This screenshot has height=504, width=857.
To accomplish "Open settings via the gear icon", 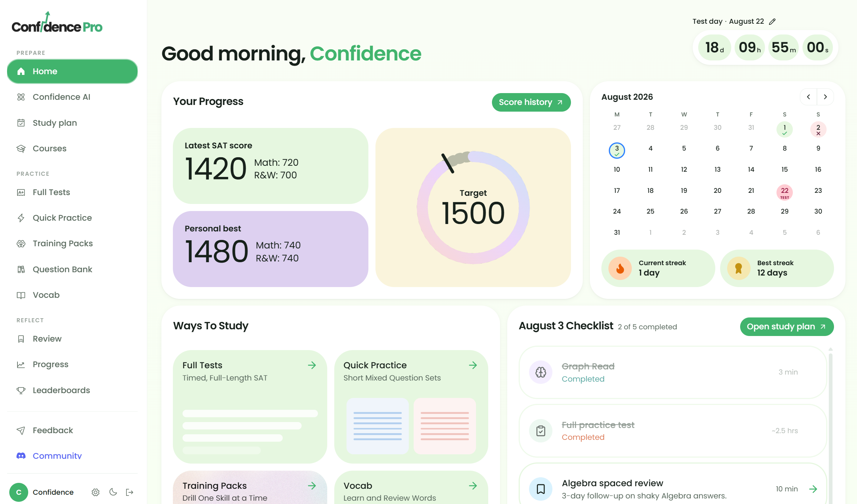I will tap(96, 492).
